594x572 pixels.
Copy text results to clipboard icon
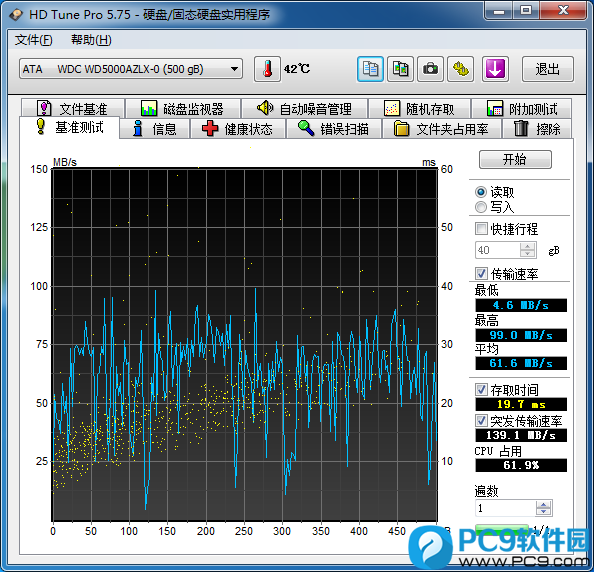[x=370, y=69]
